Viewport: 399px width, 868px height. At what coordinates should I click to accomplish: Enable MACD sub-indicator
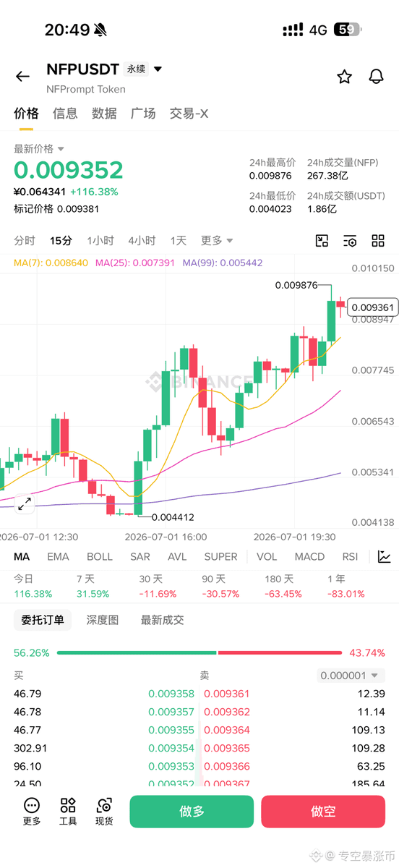point(309,557)
